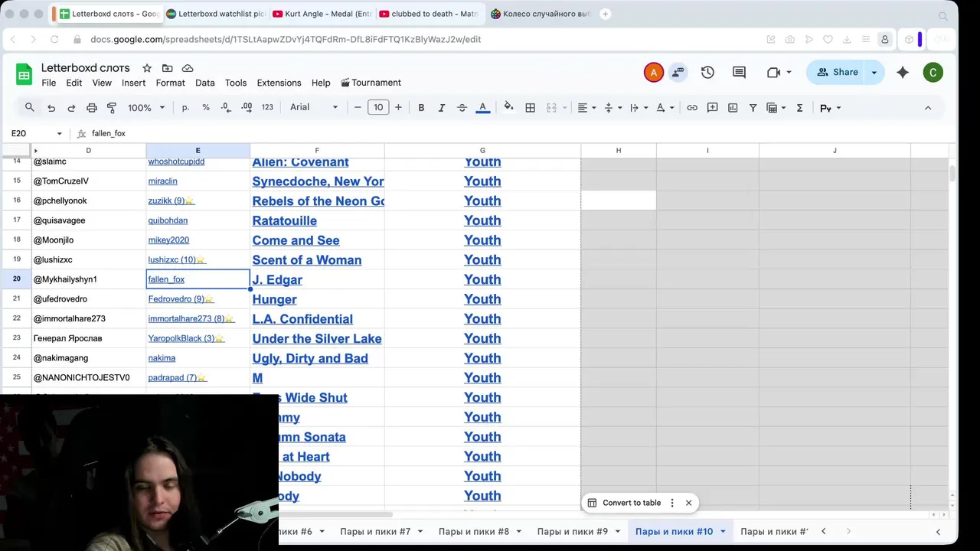Image resolution: width=980 pixels, height=551 pixels.
Task: Click the Gemini sparkle icon
Action: click(903, 72)
